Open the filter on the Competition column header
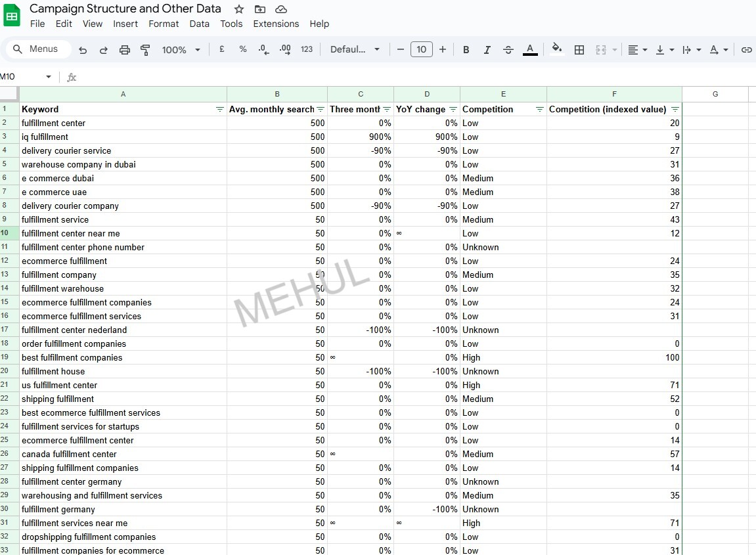 coord(539,109)
